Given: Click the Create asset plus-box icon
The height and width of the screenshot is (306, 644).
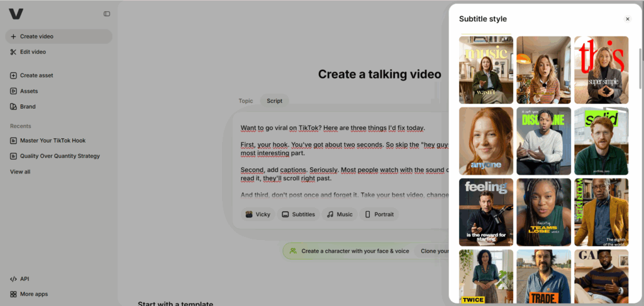Looking at the screenshot, I should (x=13, y=75).
